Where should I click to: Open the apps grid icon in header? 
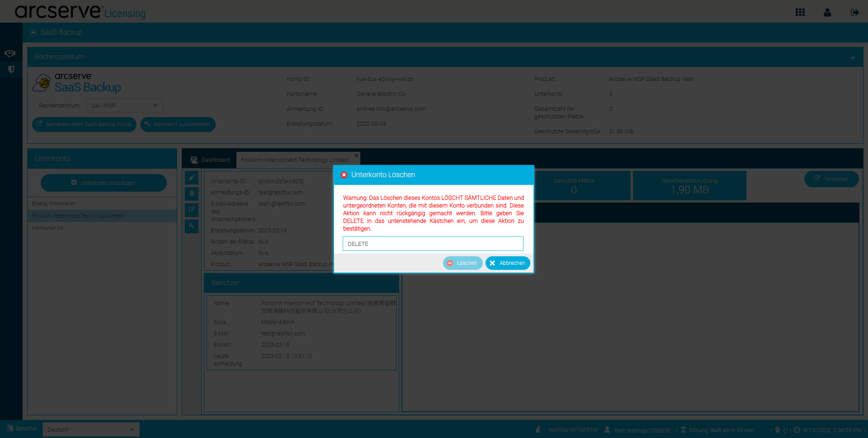(800, 12)
